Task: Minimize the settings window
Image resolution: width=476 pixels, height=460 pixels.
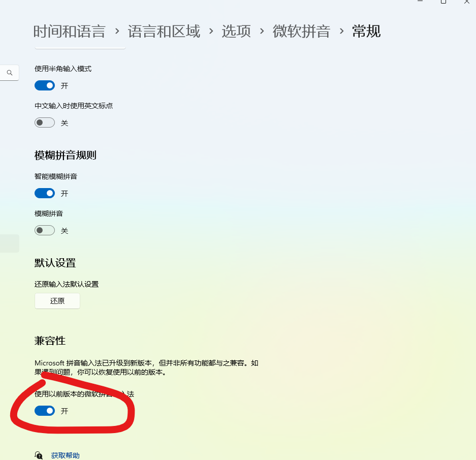Action: [420, 1]
